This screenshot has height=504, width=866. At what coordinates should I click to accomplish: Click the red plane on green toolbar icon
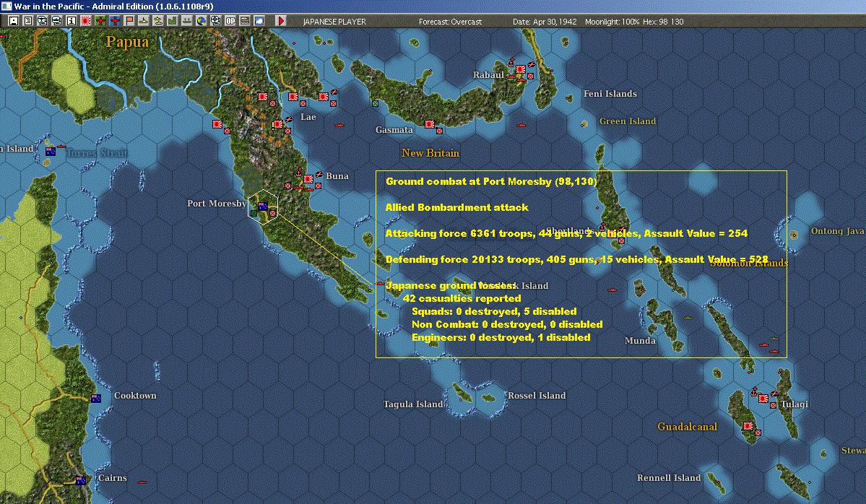pyautogui.click(x=100, y=21)
